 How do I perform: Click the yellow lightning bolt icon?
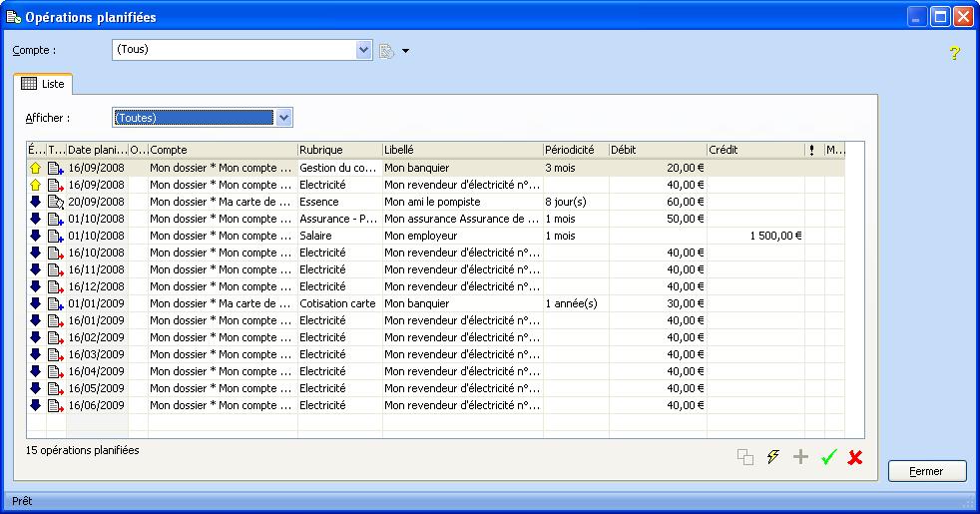(773, 457)
